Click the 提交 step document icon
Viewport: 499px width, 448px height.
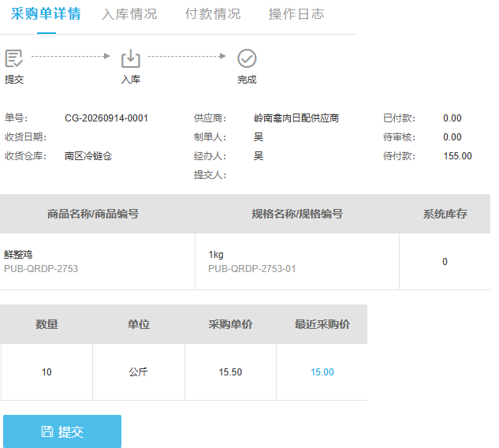(x=14, y=58)
